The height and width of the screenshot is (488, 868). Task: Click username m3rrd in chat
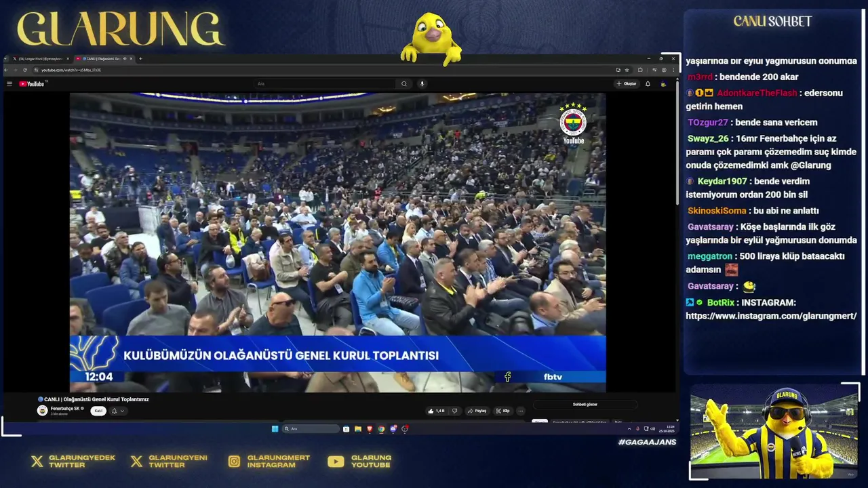click(x=700, y=77)
